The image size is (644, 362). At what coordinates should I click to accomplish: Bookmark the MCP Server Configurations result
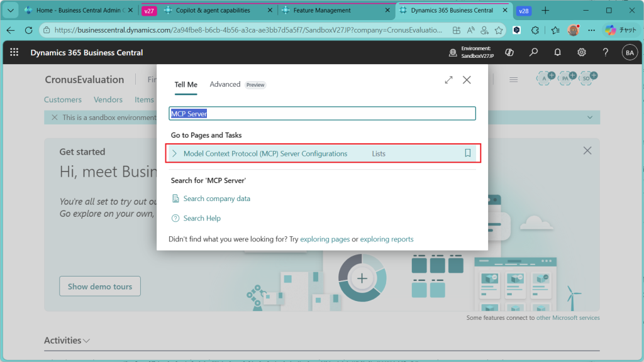467,153
